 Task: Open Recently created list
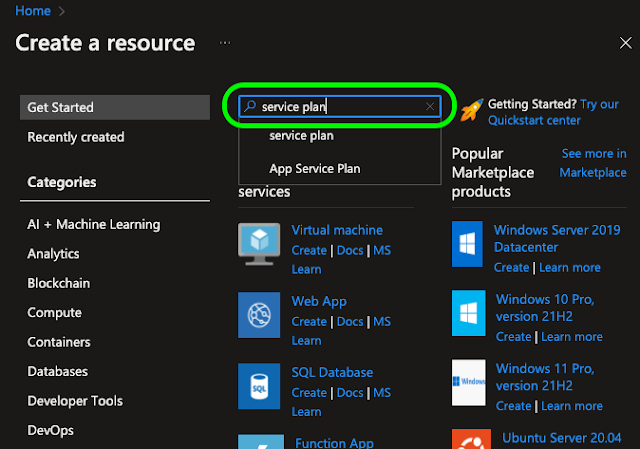point(76,137)
